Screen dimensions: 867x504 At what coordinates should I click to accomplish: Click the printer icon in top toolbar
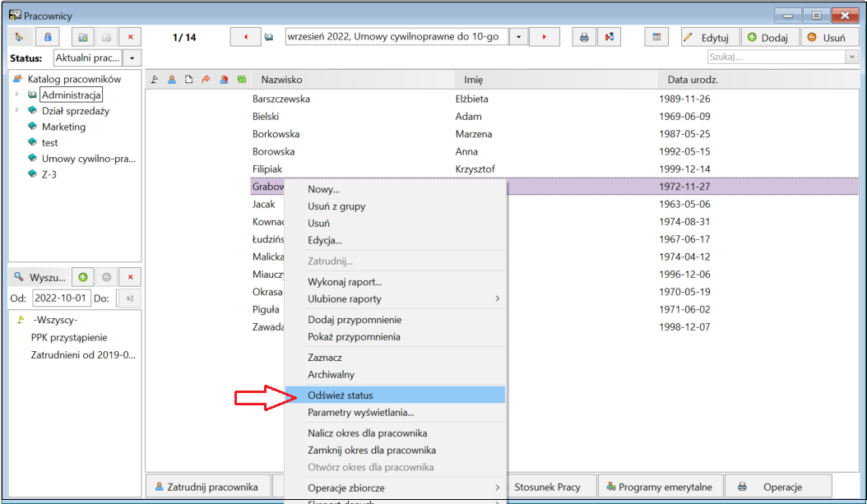tap(584, 37)
